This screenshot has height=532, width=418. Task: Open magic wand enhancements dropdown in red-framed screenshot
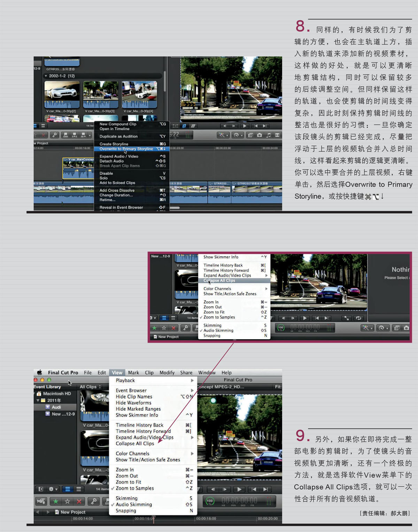pos(367,328)
